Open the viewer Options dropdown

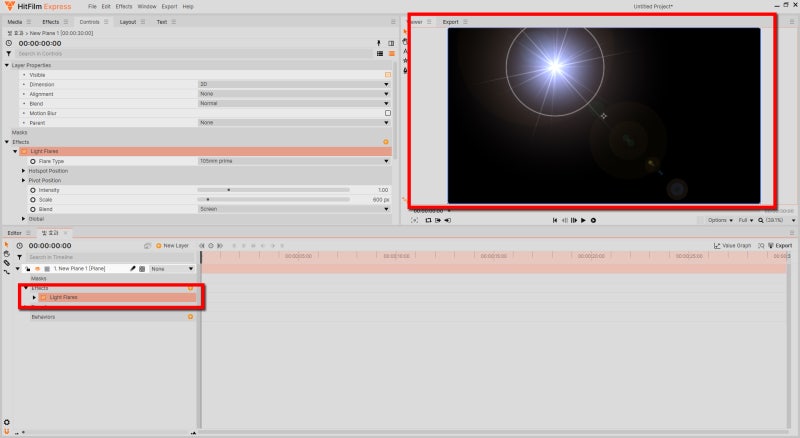click(x=720, y=220)
